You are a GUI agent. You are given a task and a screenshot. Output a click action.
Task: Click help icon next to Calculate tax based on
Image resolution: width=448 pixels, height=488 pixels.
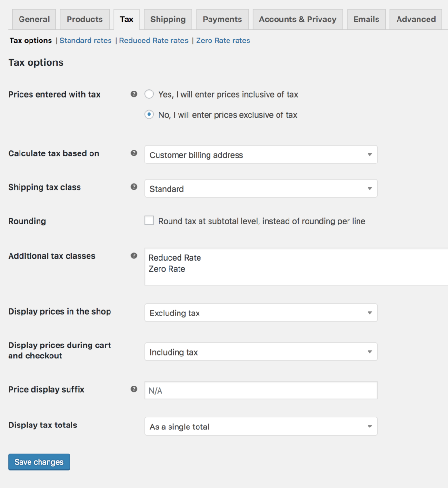134,153
